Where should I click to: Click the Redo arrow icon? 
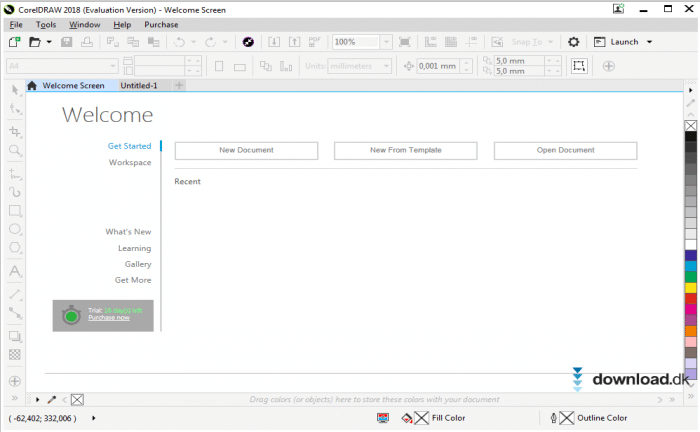click(210, 42)
